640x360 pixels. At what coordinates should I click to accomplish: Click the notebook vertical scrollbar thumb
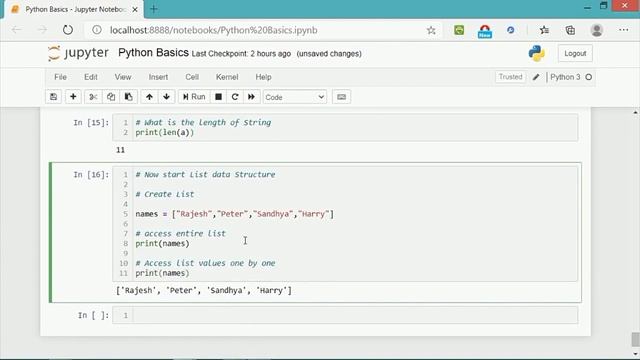pos(635,339)
